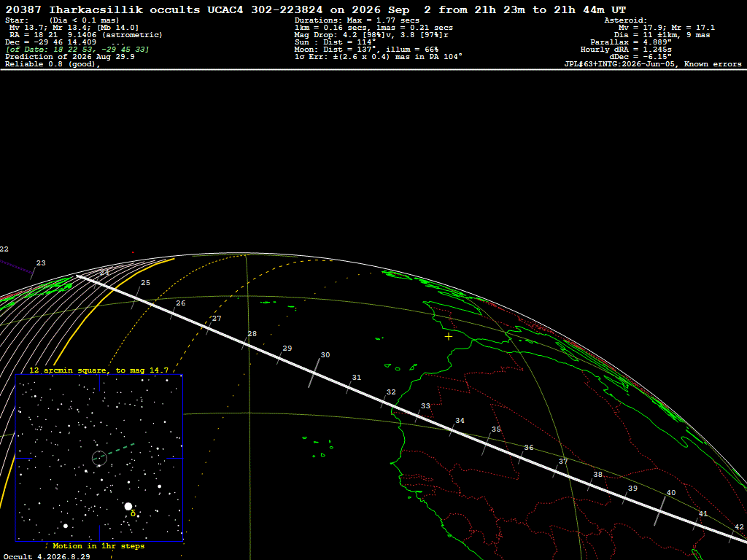The height and width of the screenshot is (560, 747).
Task: Click the JPL#63 orbit source text
Action: pos(653,64)
